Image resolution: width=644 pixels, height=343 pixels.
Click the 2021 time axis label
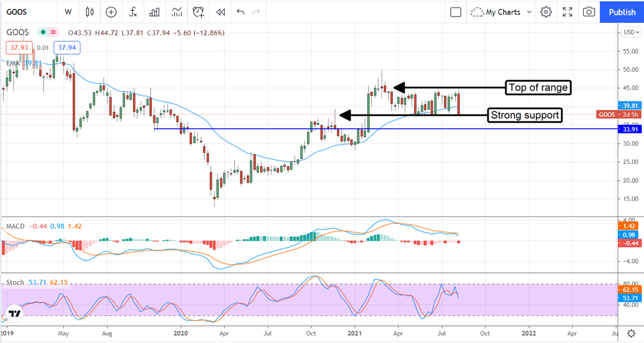(x=355, y=332)
